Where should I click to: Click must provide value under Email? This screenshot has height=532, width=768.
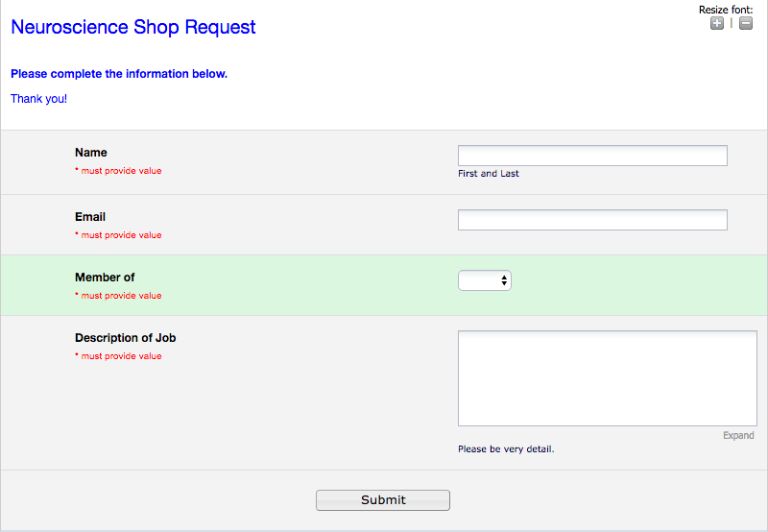(x=121, y=235)
